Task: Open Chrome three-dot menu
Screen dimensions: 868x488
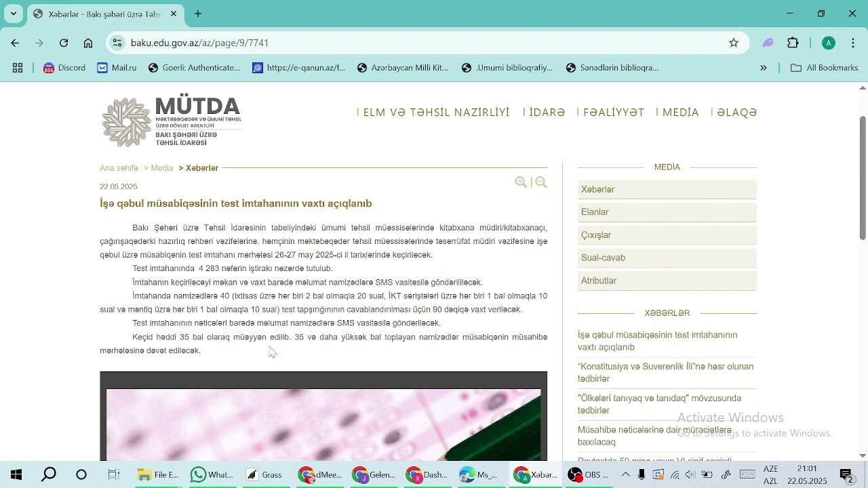Action: (853, 43)
